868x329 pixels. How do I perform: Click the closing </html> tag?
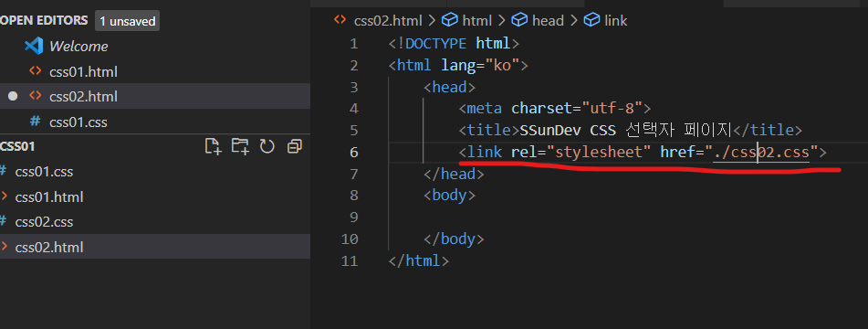click(419, 260)
